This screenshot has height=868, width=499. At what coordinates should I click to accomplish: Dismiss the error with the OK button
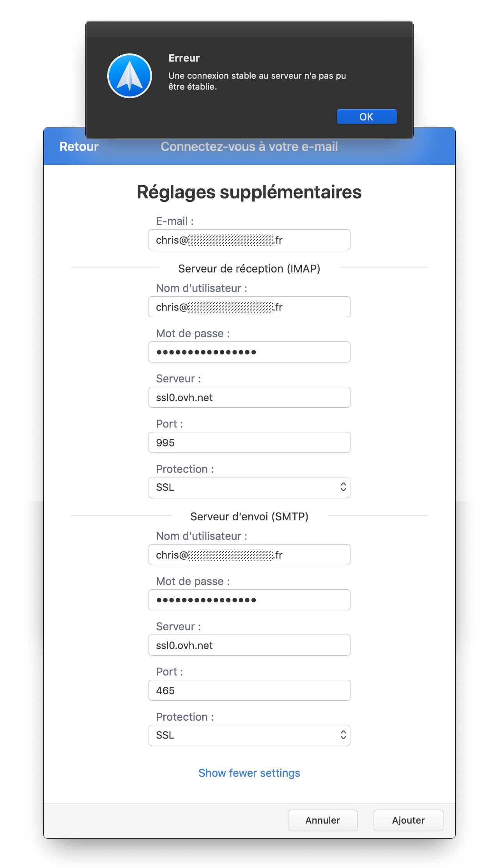(x=366, y=117)
